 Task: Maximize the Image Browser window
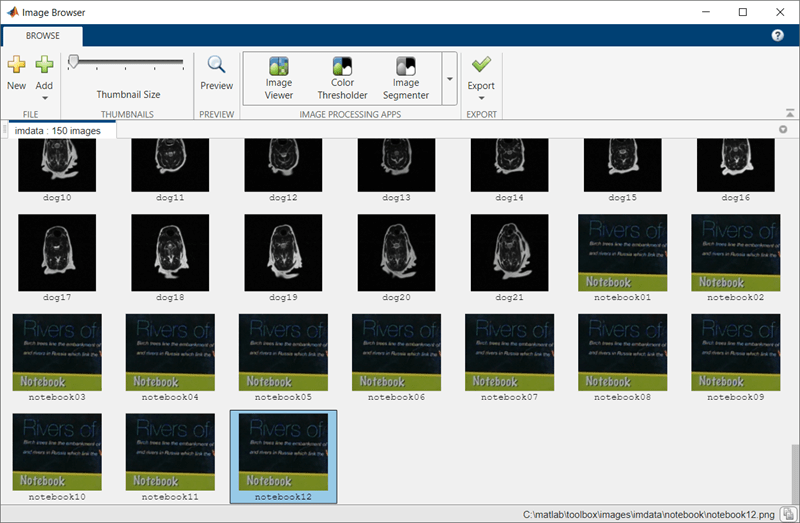tap(743, 12)
